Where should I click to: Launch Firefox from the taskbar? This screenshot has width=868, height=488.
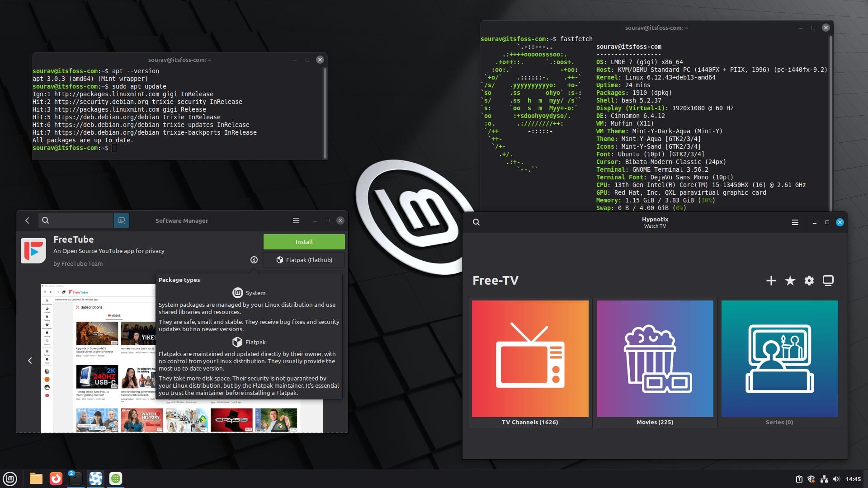[55, 478]
